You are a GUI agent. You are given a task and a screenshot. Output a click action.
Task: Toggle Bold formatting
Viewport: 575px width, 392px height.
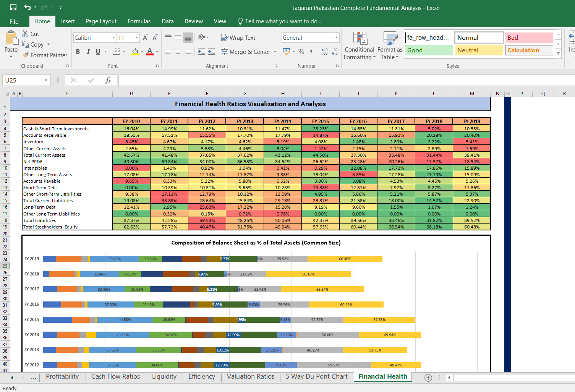click(78, 52)
